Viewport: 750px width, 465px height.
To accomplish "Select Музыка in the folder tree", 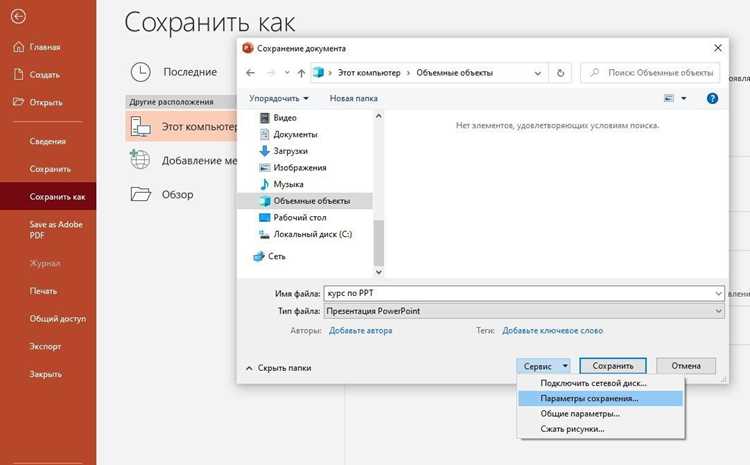I will 288,184.
